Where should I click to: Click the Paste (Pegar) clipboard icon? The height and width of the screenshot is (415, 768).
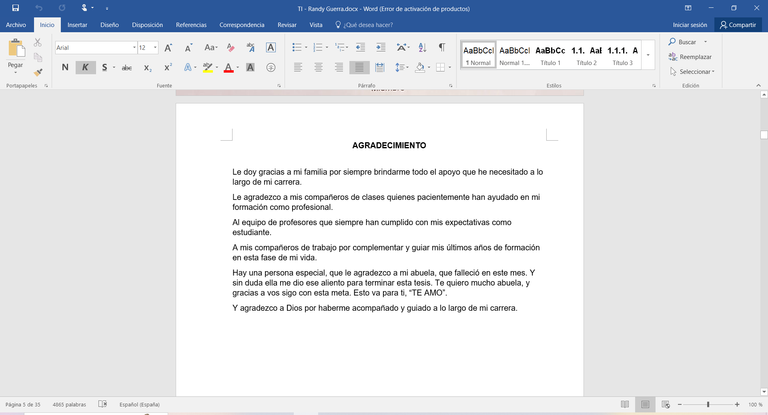click(16, 49)
